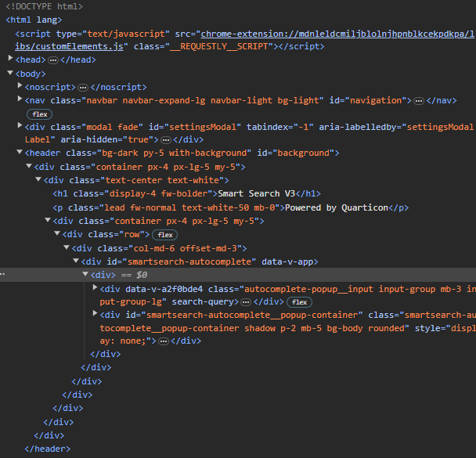Click the data-v-a2f0bde4 attribute
476x458 pixels.
[x=164, y=289]
